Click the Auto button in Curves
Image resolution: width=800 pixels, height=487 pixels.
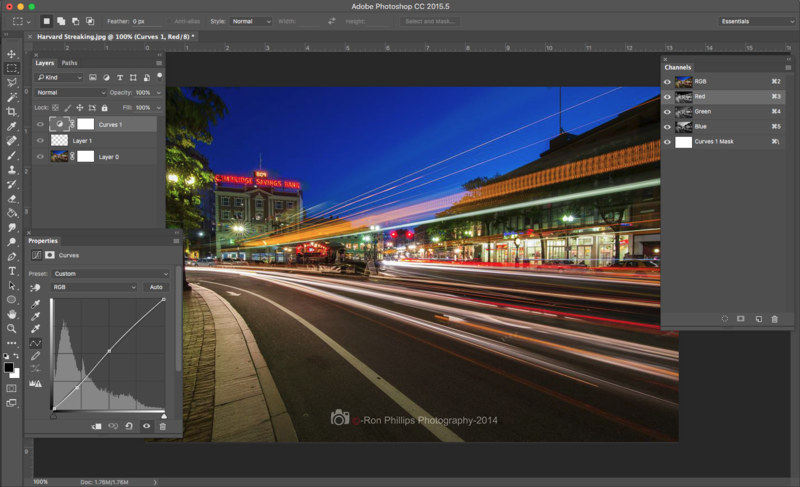click(155, 287)
